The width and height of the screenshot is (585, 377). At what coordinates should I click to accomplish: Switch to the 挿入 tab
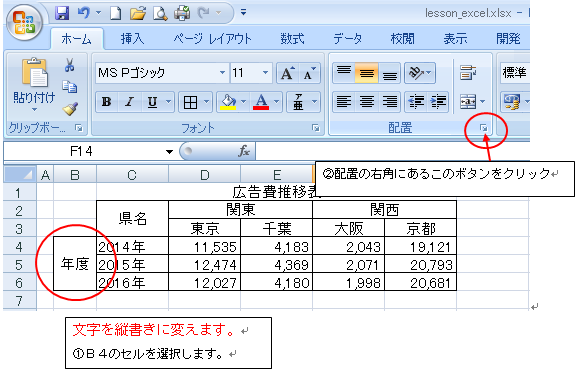132,39
